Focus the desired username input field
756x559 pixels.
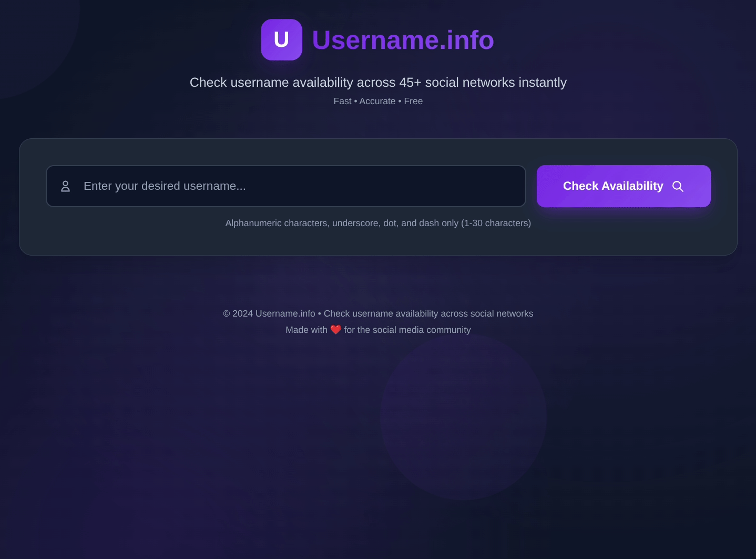point(286,186)
